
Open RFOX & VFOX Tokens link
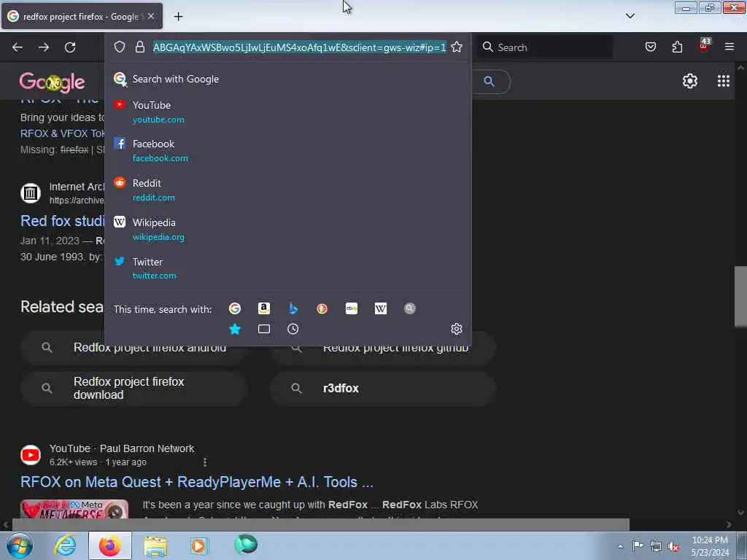pyautogui.click(x=62, y=133)
